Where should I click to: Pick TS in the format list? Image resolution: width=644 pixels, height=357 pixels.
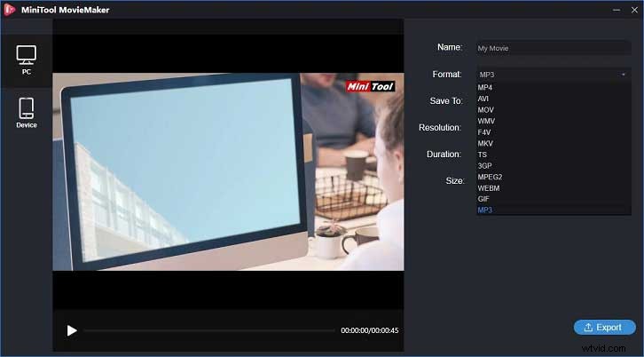tap(554, 155)
